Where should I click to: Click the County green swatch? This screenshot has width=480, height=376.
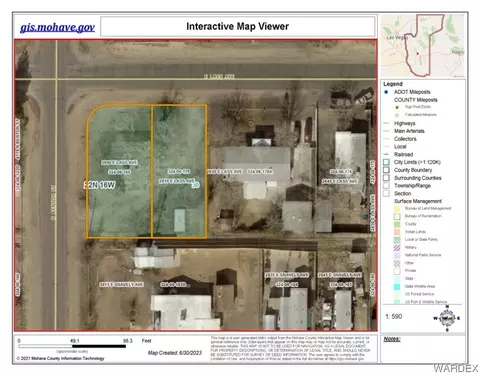[x=397, y=224]
